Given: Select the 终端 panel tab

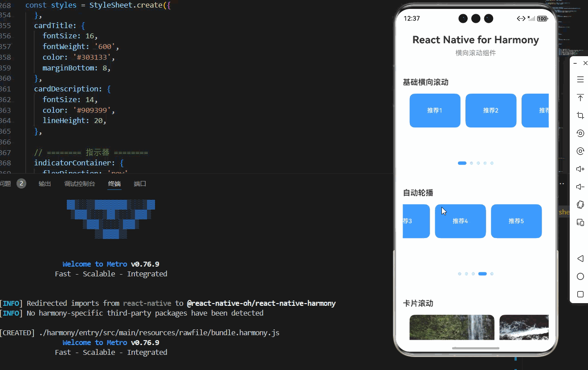Looking at the screenshot, I should [114, 184].
